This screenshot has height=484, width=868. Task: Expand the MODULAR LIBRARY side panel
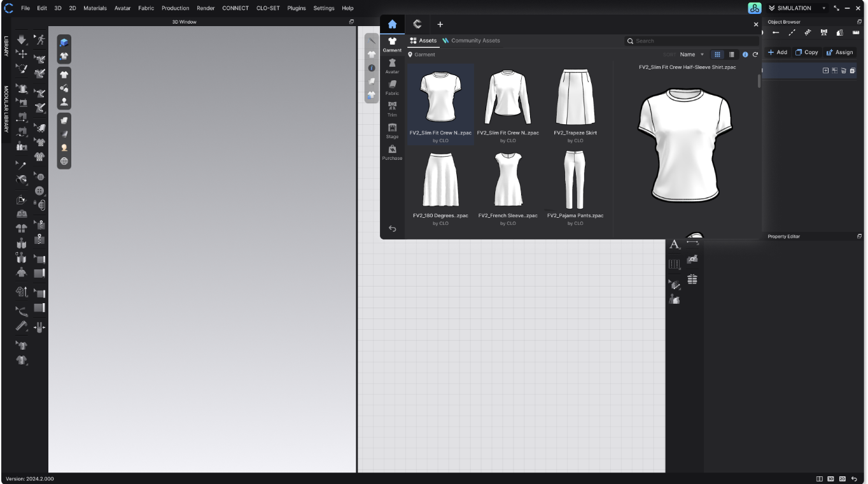click(x=6, y=109)
